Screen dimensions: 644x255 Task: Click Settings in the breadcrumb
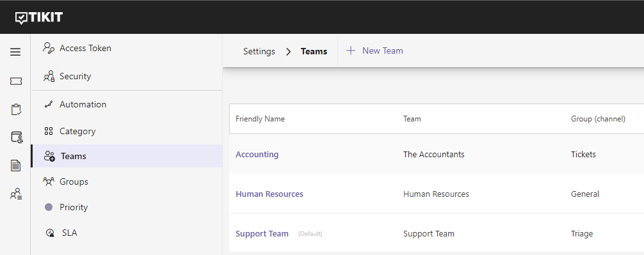[259, 51]
